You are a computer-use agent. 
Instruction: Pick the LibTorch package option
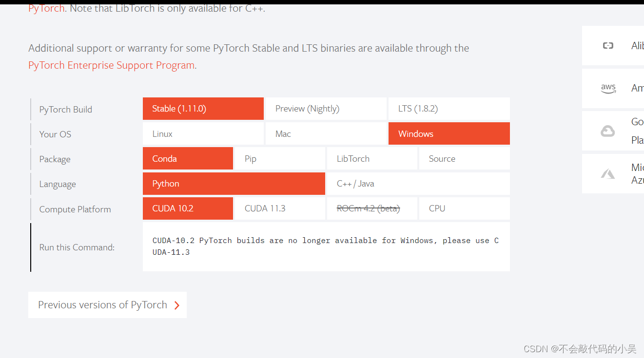(372, 158)
